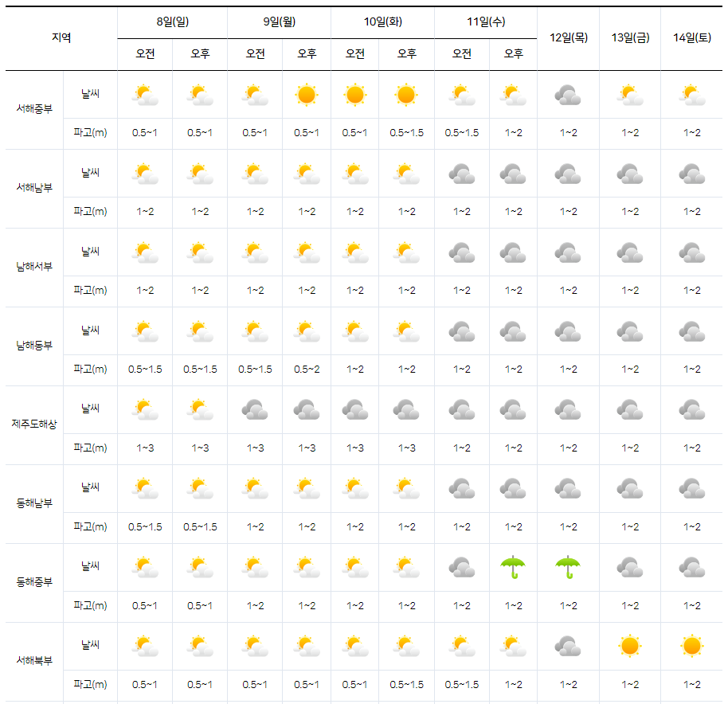
Task: Click 오후 subheader under 11일(수)
Action: pos(513,54)
